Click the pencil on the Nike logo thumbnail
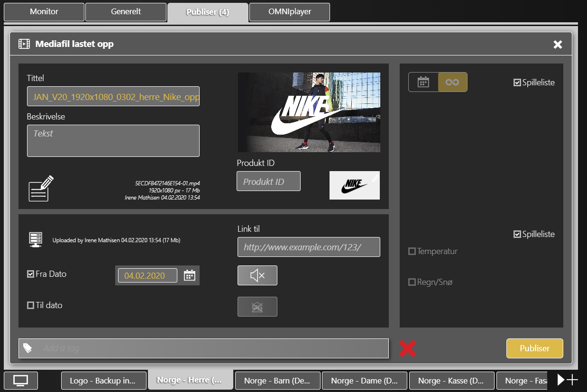This screenshot has width=587, height=392. [x=375, y=178]
